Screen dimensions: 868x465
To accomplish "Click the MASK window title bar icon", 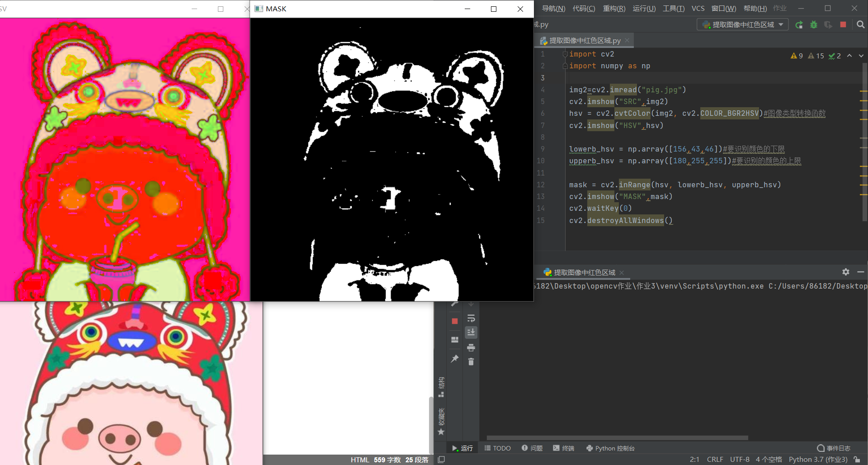I will click(259, 9).
